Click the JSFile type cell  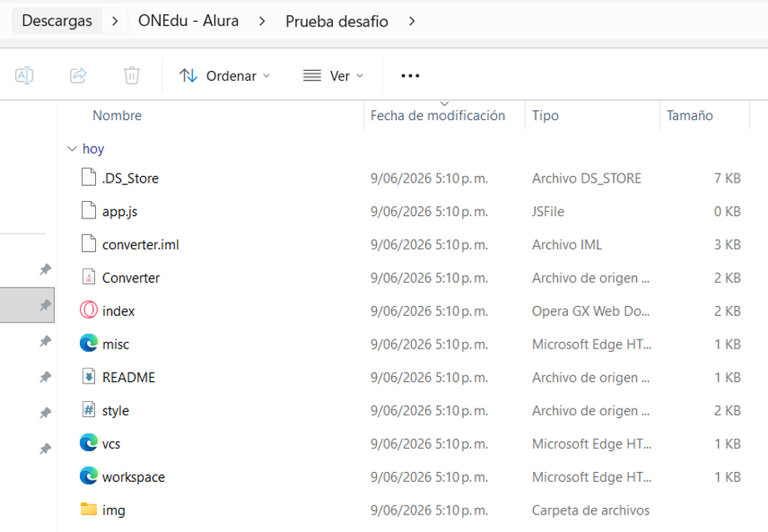(x=548, y=212)
